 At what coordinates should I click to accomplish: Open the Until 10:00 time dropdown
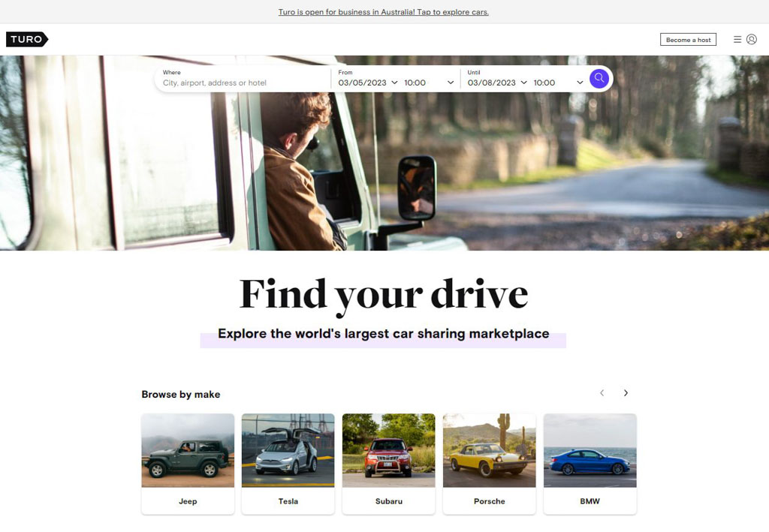pyautogui.click(x=556, y=83)
